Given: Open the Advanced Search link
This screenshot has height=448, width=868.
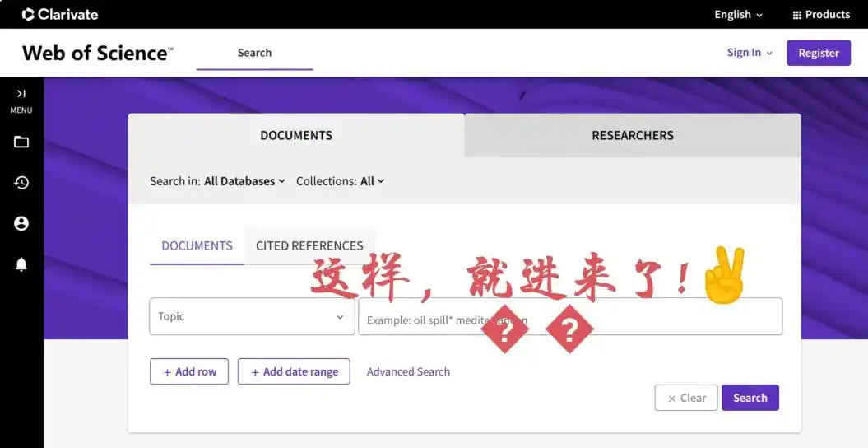Looking at the screenshot, I should [409, 371].
